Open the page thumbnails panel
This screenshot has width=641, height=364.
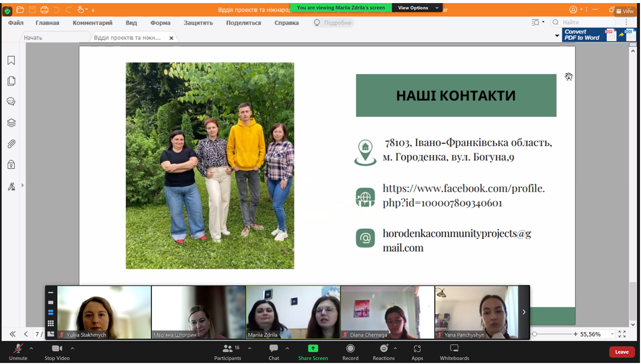coord(11,81)
